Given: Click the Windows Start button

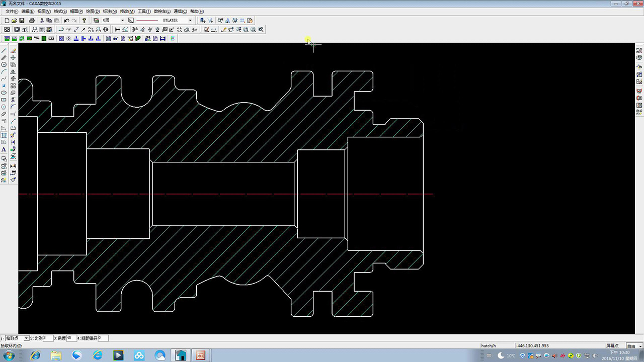Looking at the screenshot, I should coord(9,355).
